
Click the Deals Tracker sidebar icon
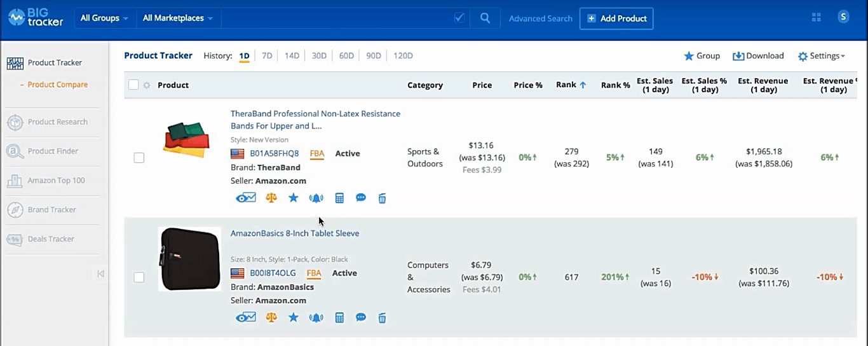pos(15,239)
